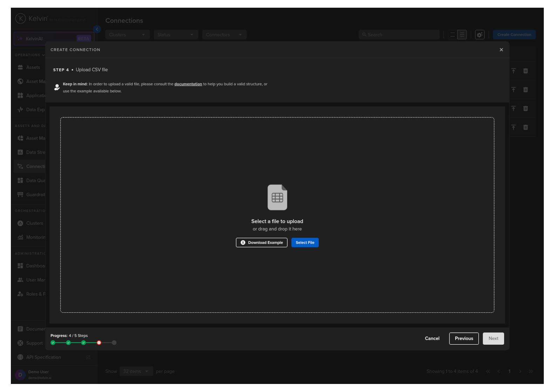555x392 pixels.
Task: Cancel the connection creation
Action: [x=432, y=338]
